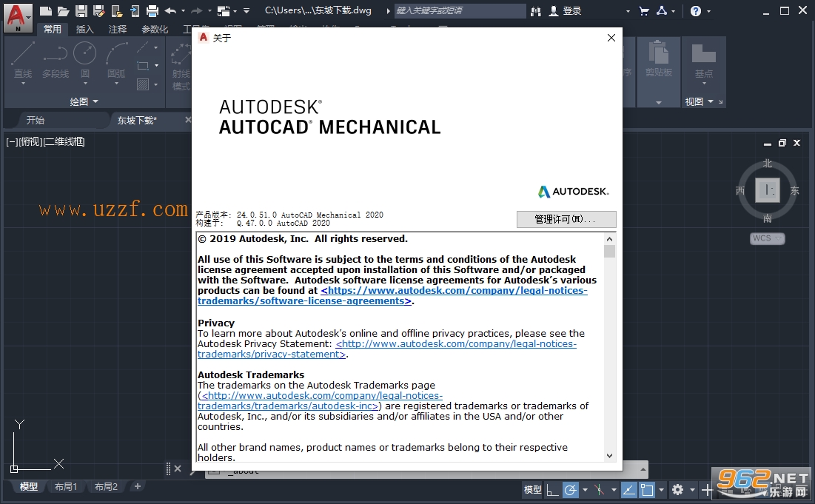The width and height of the screenshot is (815, 504).
Task: Select the Line (直线) tool
Action: pyautogui.click(x=23, y=60)
